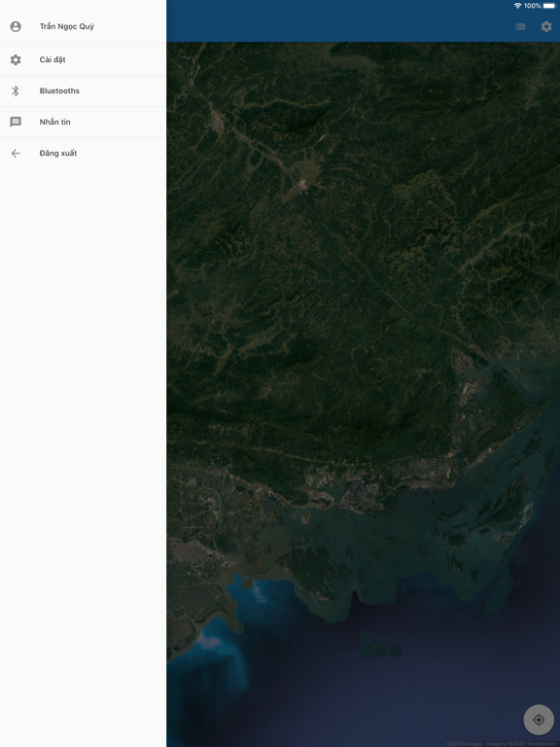This screenshot has height=747, width=560.
Task: Open the Trần Ngọc Quý profile entry
Action: (83, 26)
